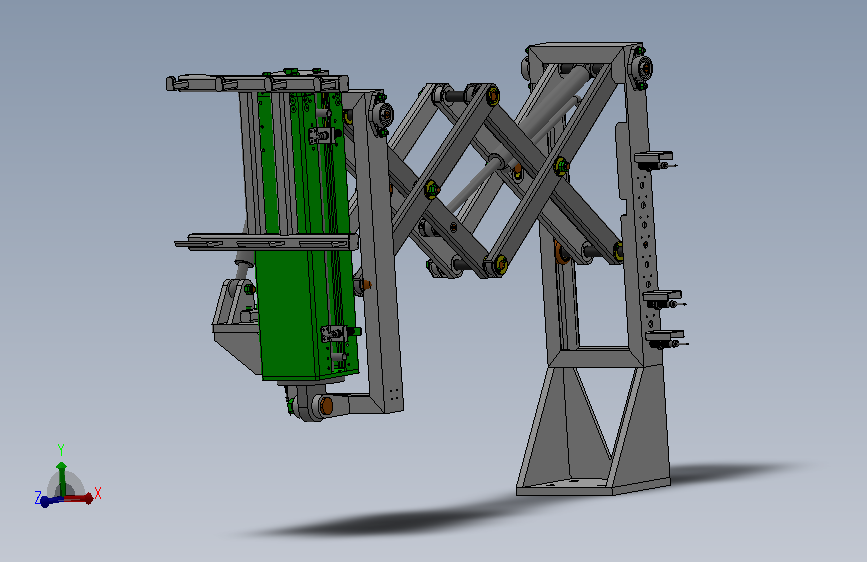Select the bearing housing at the stand's top corner
Viewport: 867px width, 562px height.
(643, 69)
